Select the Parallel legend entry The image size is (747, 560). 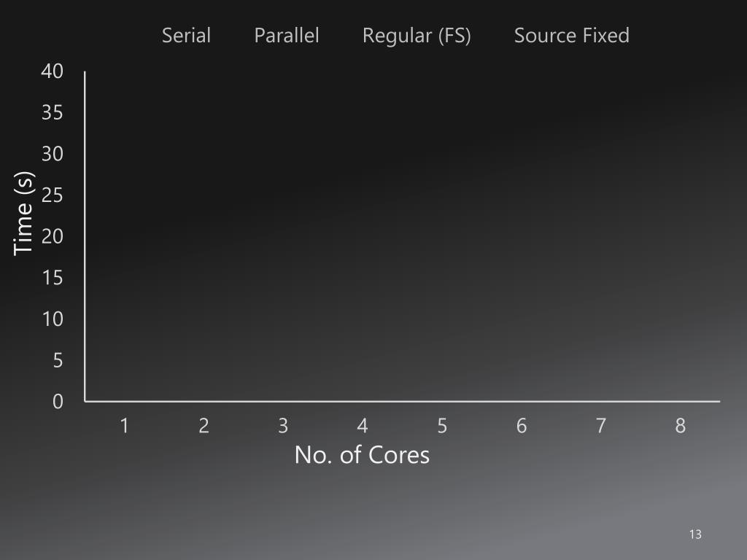[x=286, y=36]
